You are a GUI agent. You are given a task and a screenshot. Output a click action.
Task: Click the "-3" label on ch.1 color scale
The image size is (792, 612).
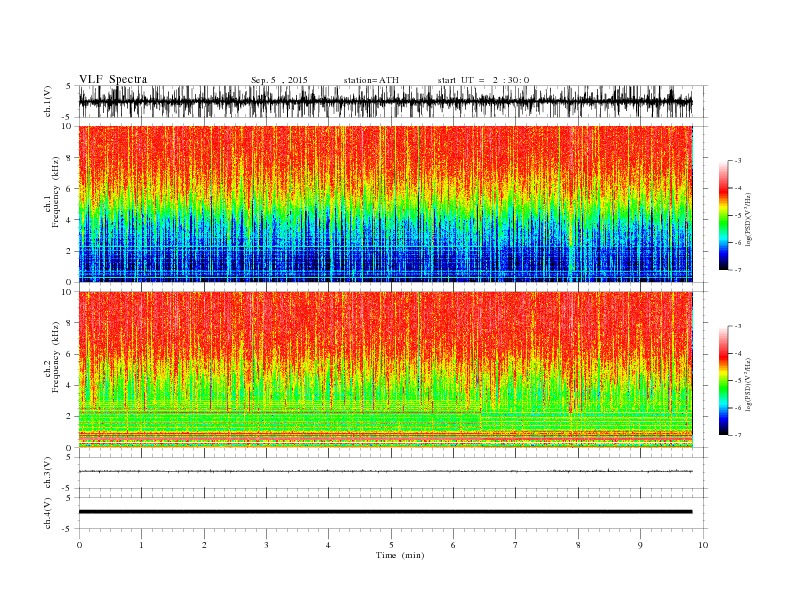coord(737,161)
